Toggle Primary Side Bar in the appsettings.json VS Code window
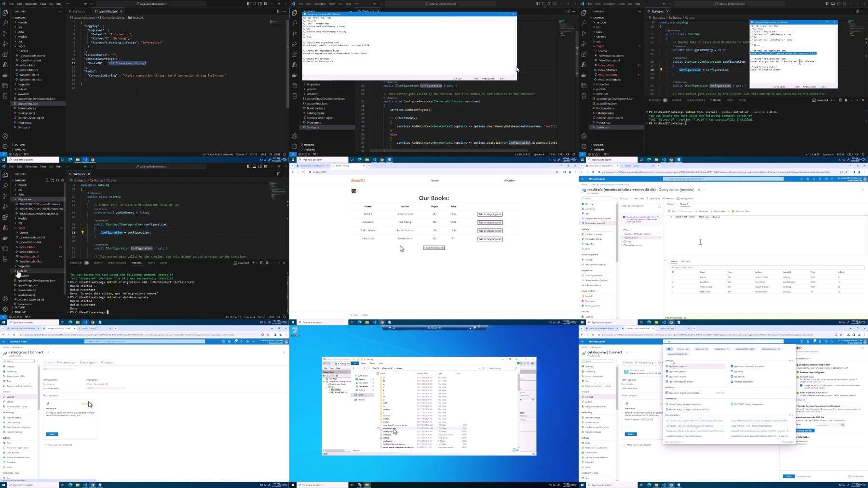868x488 pixels. coord(249,4)
